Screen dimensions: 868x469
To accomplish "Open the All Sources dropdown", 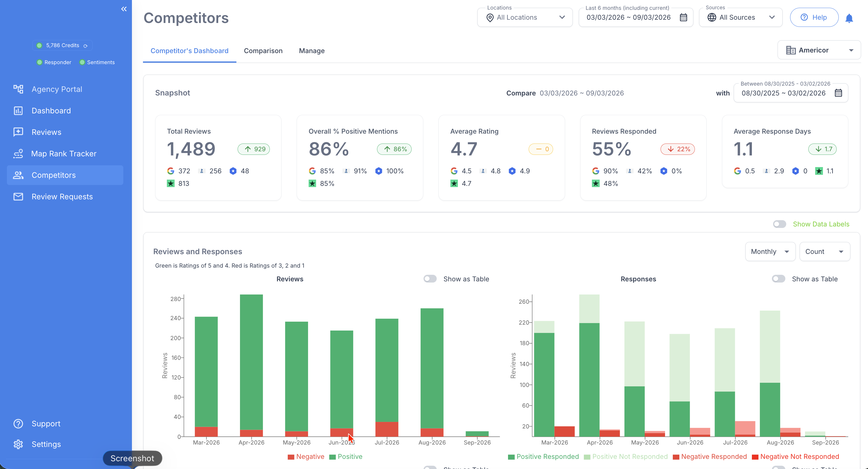I will coord(741,18).
